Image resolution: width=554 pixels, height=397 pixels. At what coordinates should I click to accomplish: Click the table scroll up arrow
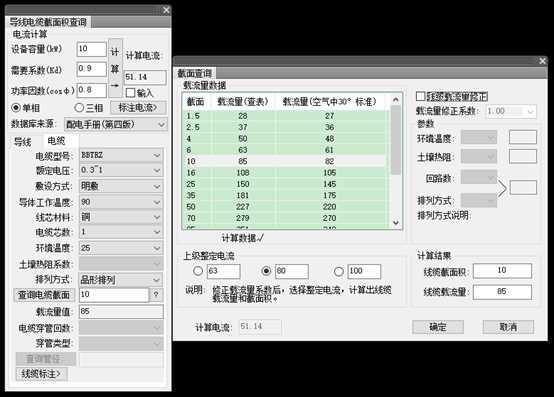tap(396, 100)
